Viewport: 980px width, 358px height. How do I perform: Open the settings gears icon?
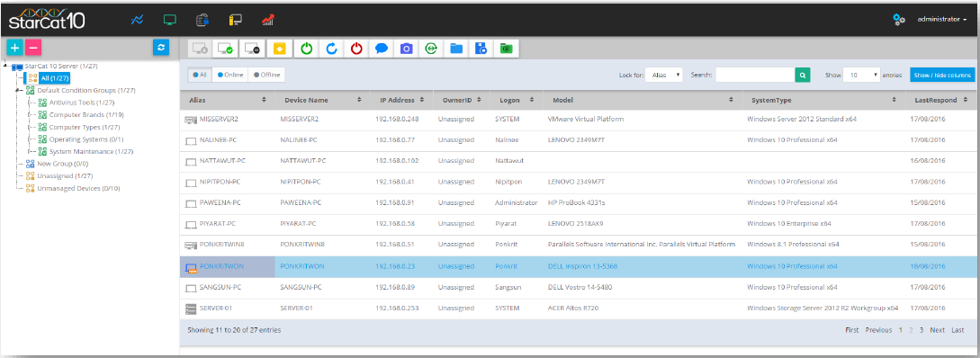pos(899,20)
